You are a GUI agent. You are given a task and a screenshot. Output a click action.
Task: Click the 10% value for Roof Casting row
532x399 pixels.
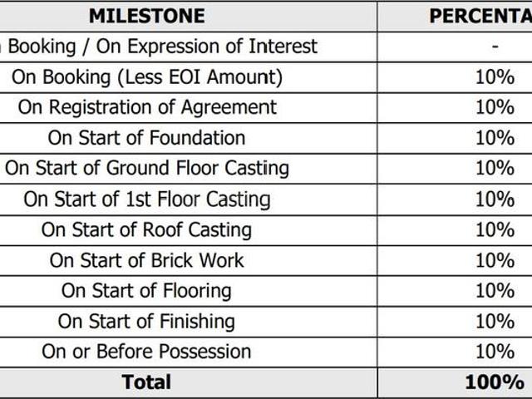coord(495,229)
